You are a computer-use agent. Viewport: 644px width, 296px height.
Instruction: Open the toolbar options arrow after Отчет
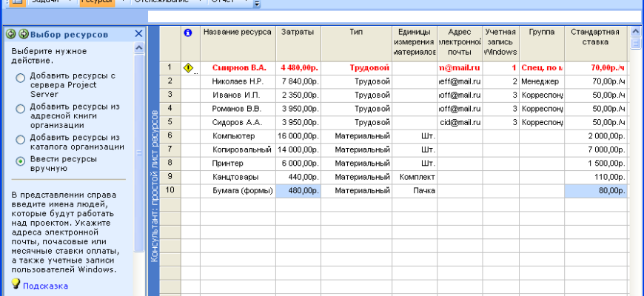(x=257, y=4)
